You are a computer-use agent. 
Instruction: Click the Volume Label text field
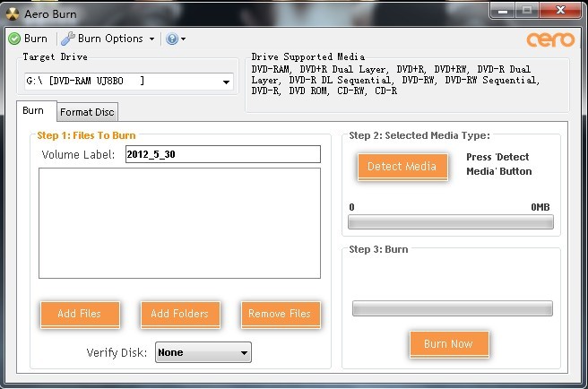221,154
